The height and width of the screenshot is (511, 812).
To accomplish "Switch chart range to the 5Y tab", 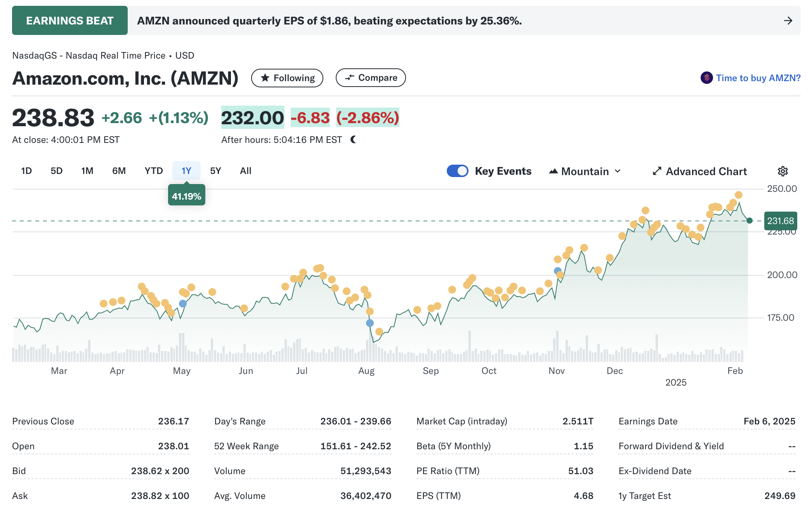I will (215, 171).
